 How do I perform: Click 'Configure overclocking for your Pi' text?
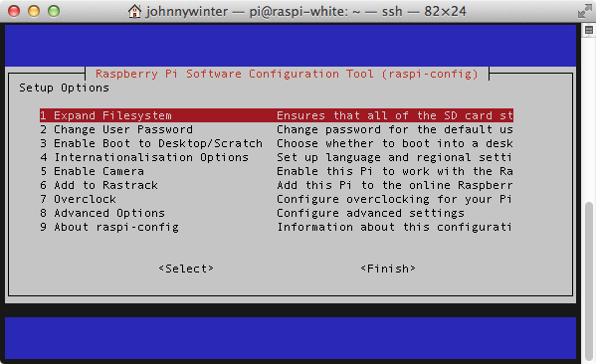pyautogui.click(x=394, y=199)
